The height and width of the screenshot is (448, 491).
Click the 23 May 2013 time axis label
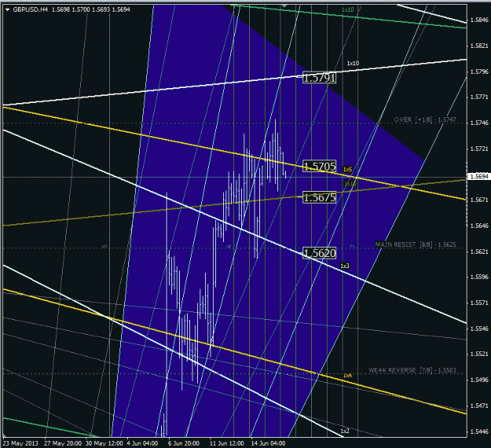pyautogui.click(x=20, y=443)
